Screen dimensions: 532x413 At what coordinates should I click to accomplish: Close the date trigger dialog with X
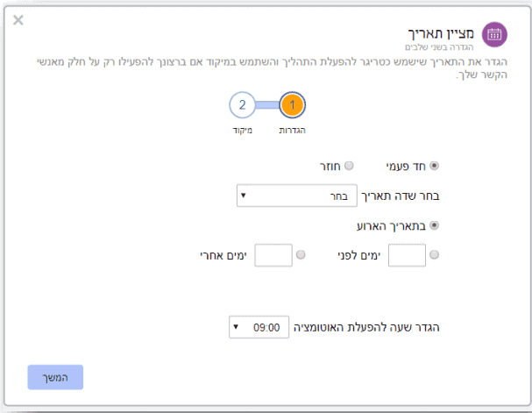[x=18, y=20]
